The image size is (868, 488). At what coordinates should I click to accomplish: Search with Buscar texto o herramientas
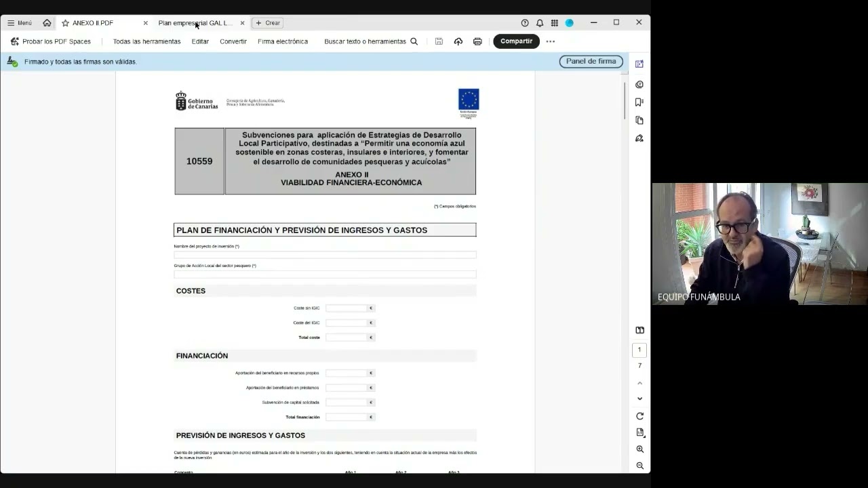371,41
